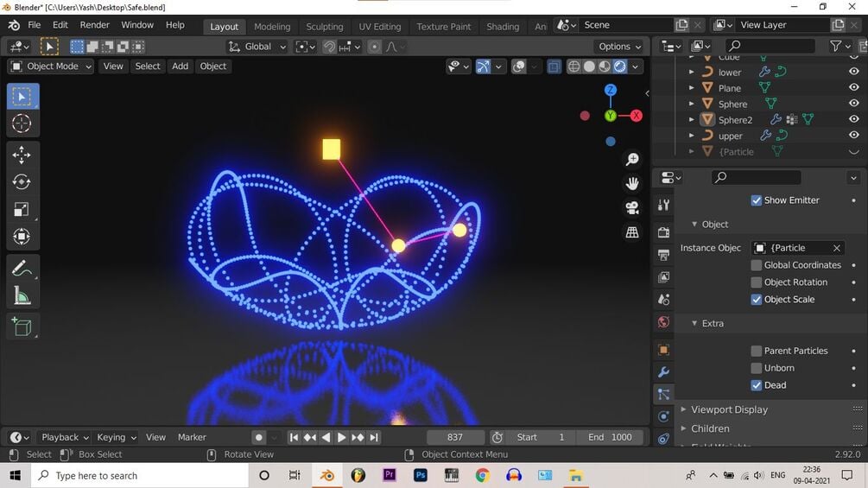Viewport: 868px width, 488px height.
Task: Open the Output properties tab
Action: click(663, 255)
